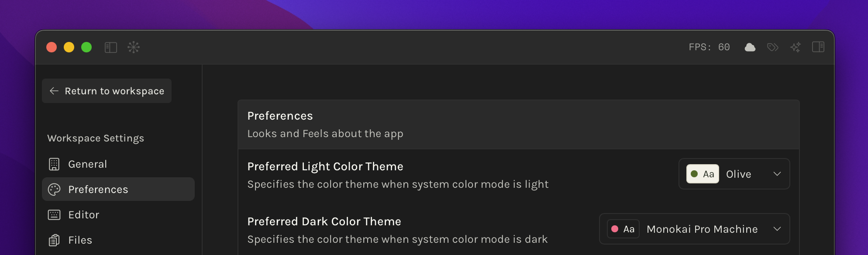This screenshot has width=868, height=255.
Task: Click the files icon beside Files
Action: point(54,240)
